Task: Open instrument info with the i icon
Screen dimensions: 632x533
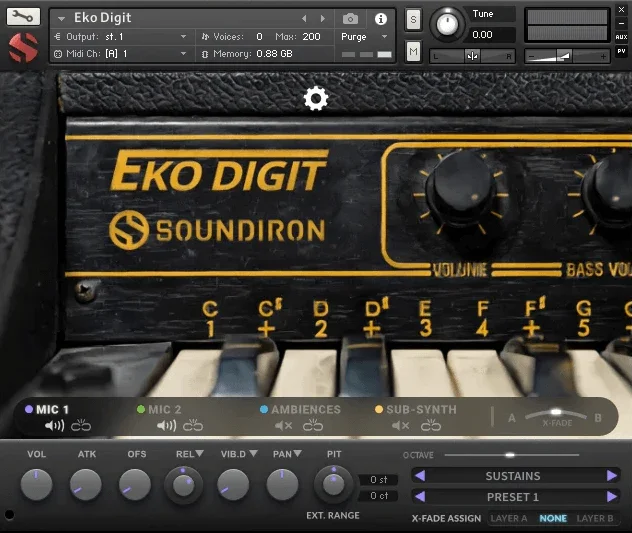Action: (x=380, y=19)
